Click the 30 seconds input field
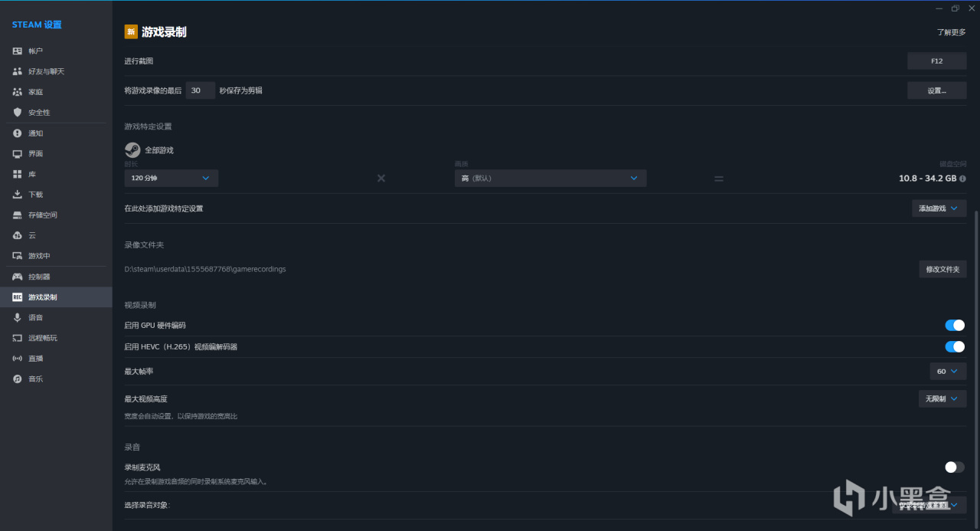 pyautogui.click(x=200, y=90)
